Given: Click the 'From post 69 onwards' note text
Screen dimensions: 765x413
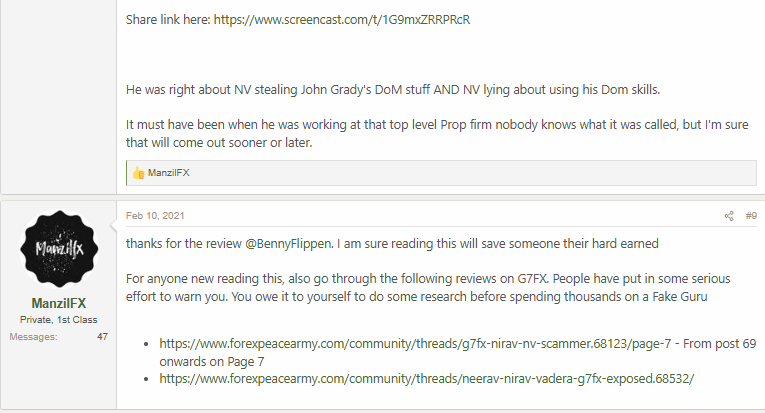Looking at the screenshot, I should 458,353.
